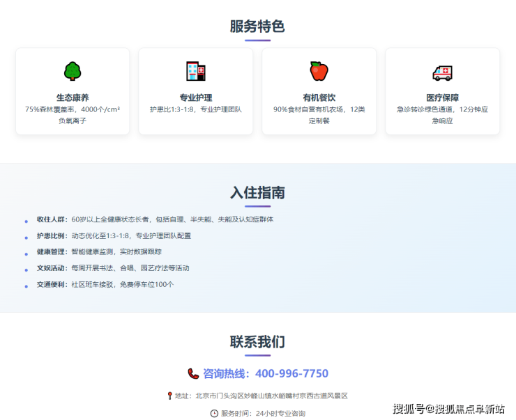The height and width of the screenshot is (420, 516).
Task: Click the 交通便利 list item
Action: [105, 284]
